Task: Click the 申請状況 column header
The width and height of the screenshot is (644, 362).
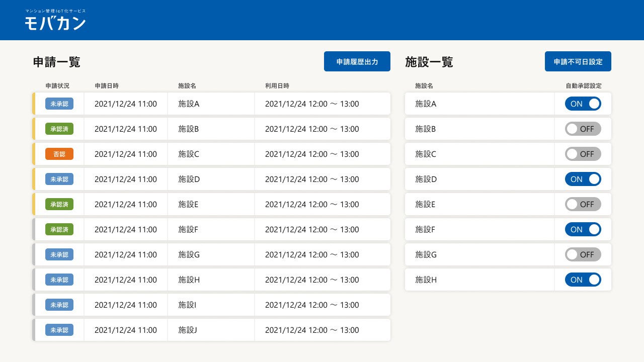Action: pyautogui.click(x=59, y=85)
